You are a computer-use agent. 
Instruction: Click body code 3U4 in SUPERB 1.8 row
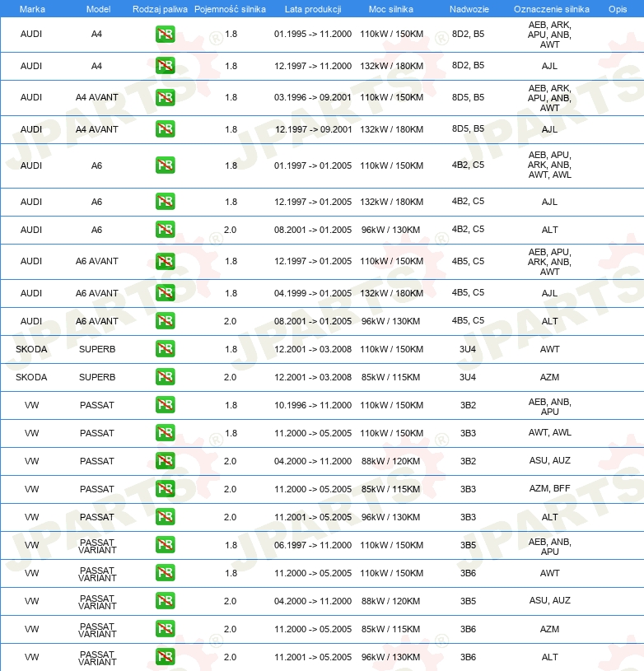[468, 349]
